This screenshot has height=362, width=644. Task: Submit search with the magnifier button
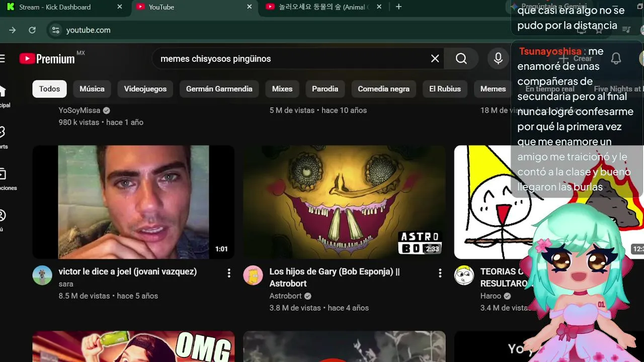tap(461, 59)
